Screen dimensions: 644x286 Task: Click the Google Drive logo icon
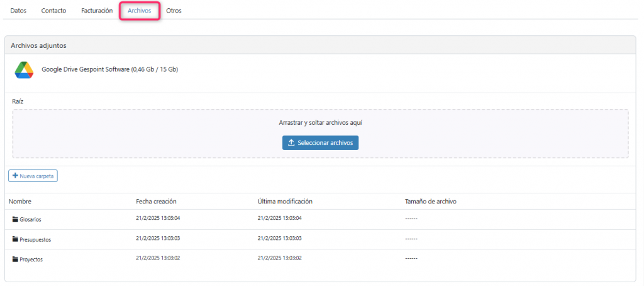pos(24,70)
